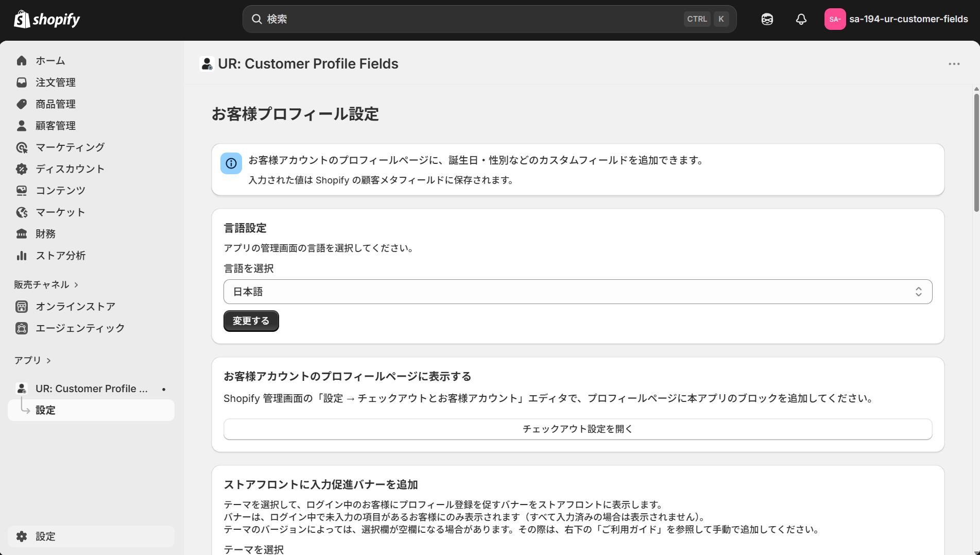Click the 商品管理 tag icon
This screenshot has height=555, width=980.
coord(22,104)
